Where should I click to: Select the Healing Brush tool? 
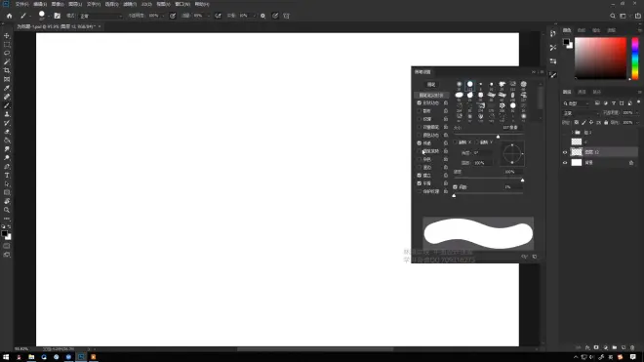point(7,97)
